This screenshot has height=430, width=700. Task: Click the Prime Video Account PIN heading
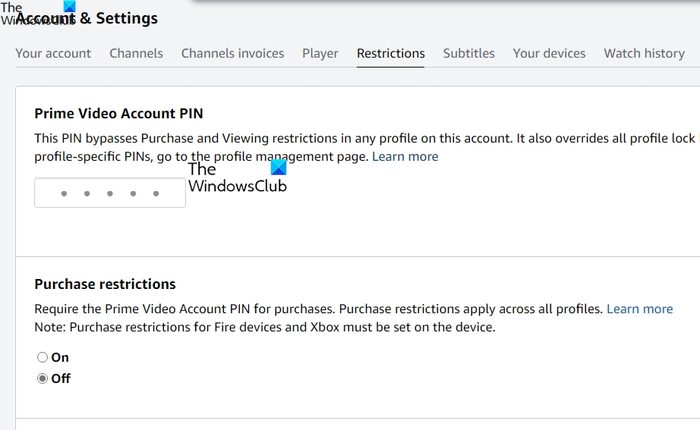119,113
